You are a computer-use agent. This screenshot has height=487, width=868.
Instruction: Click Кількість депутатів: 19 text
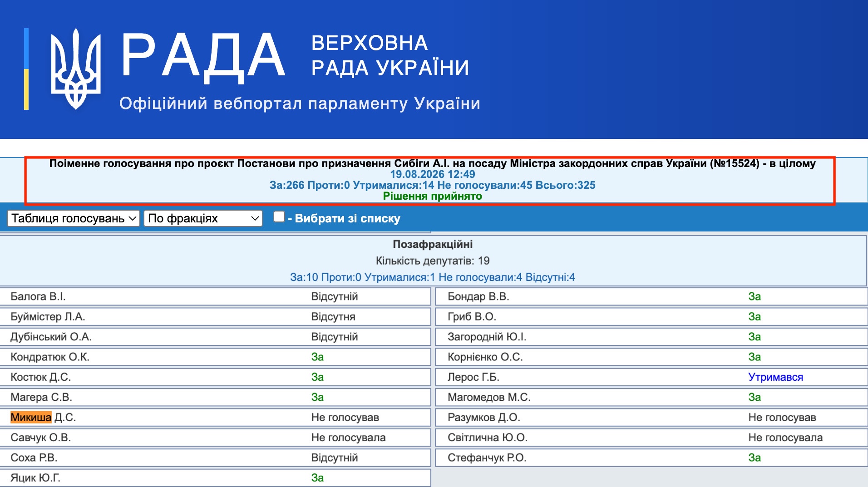(x=433, y=261)
